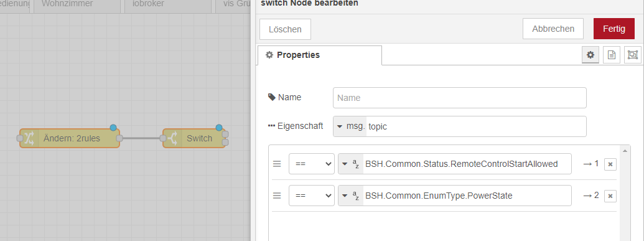Click the Abbrechen button
Screen dimensions: 644x241
point(553,29)
